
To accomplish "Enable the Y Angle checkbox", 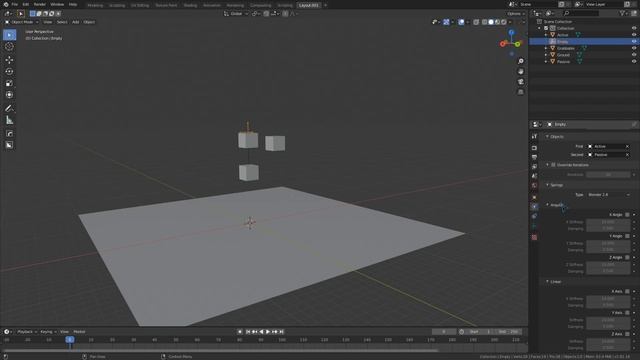I will pos(627,236).
